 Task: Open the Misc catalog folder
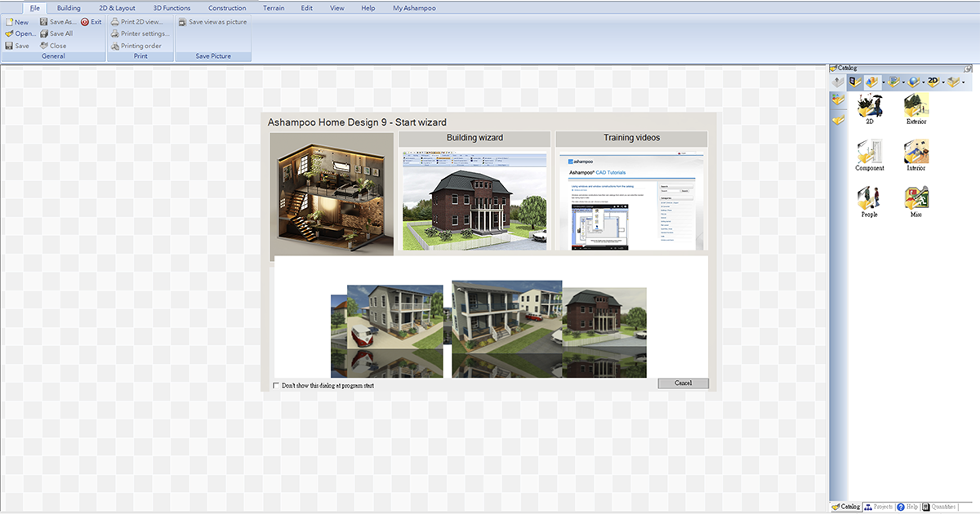click(x=916, y=200)
